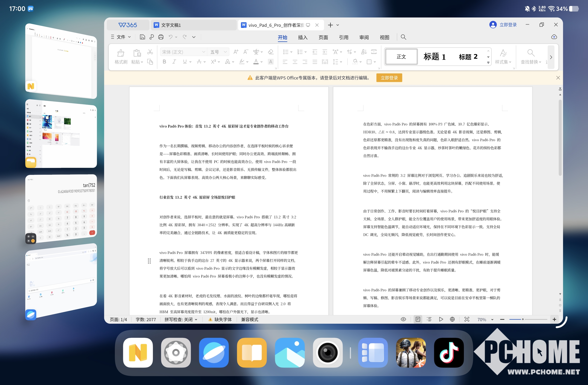Screen dimensions: 588x385
Task: Switch to the 插入 ribbon tab
Action: pos(302,37)
